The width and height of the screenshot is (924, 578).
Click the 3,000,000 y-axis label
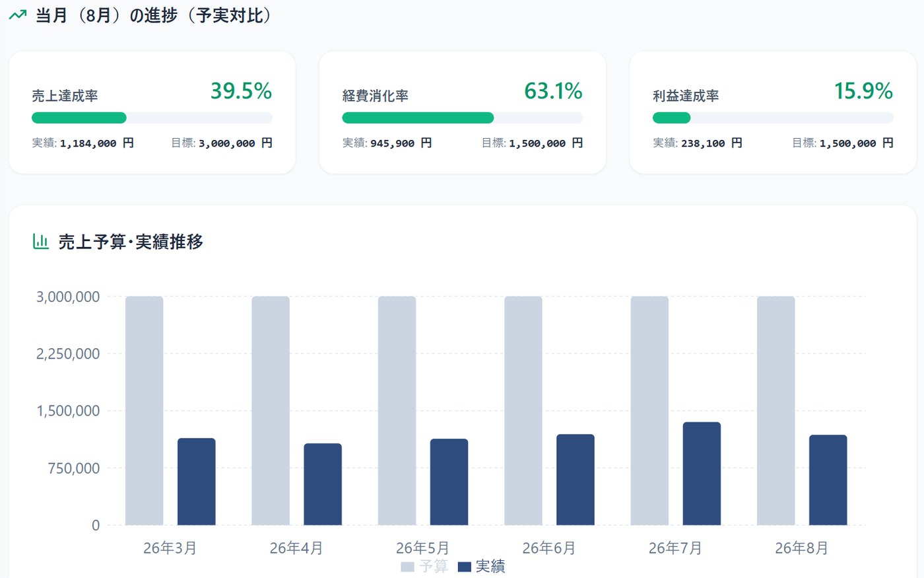68,297
